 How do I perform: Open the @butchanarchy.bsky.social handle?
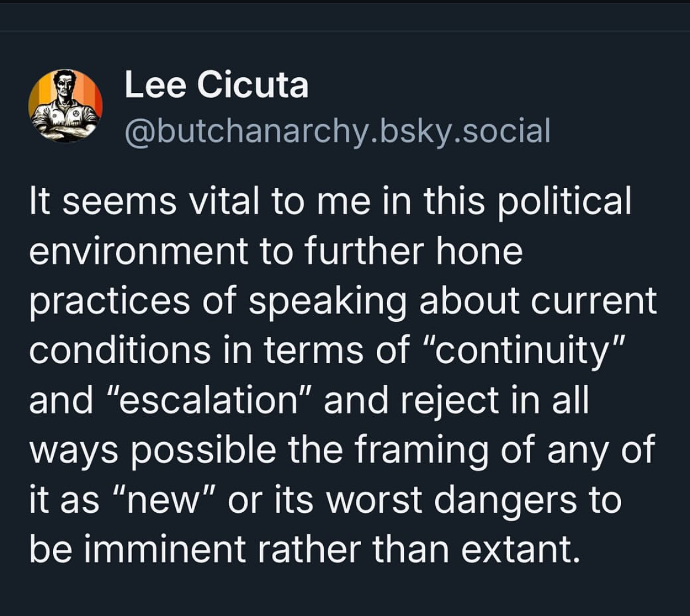click(337, 130)
